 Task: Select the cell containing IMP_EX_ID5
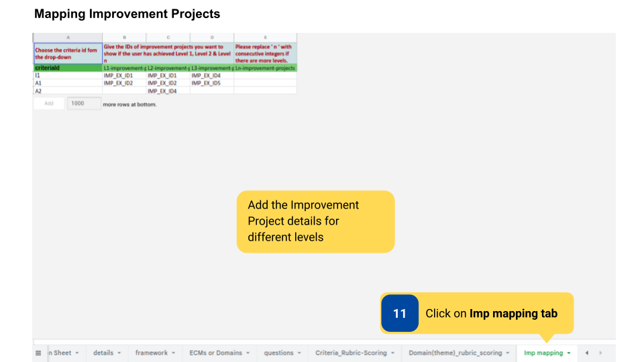[211, 83]
